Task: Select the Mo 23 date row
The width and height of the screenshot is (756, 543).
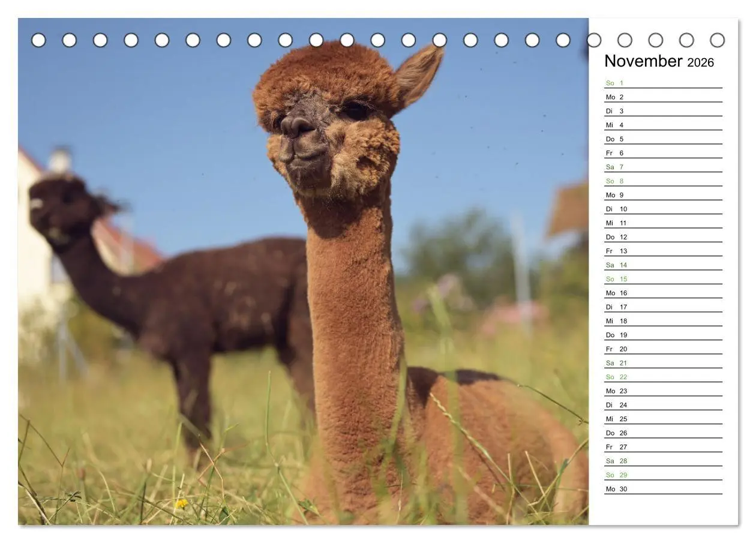Action: pyautogui.click(x=663, y=391)
